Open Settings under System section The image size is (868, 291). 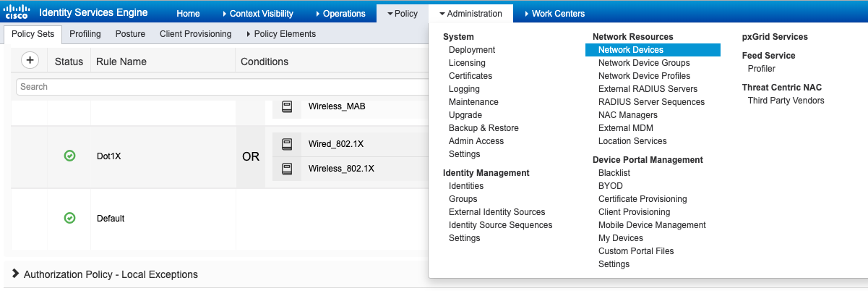pyautogui.click(x=464, y=154)
